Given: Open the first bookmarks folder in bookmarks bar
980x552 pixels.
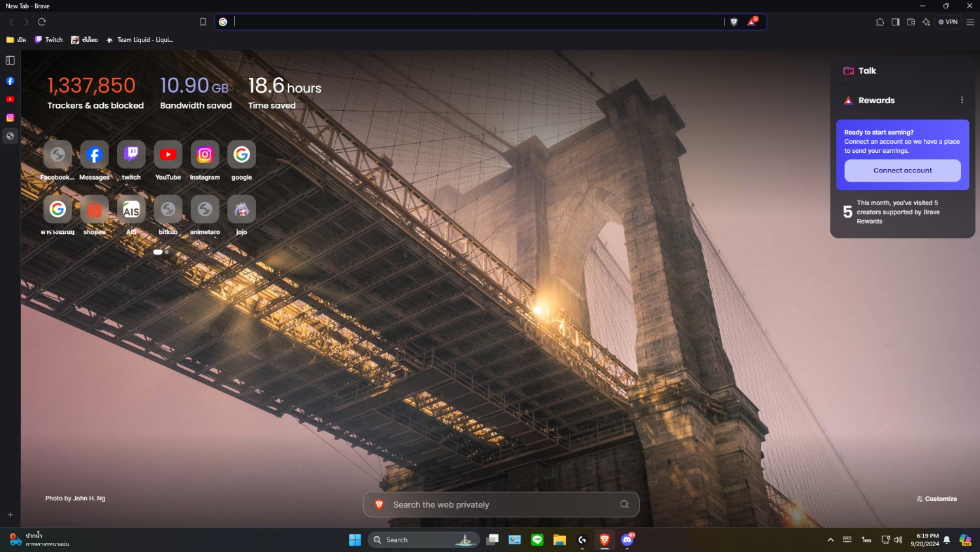Looking at the screenshot, I should point(16,40).
